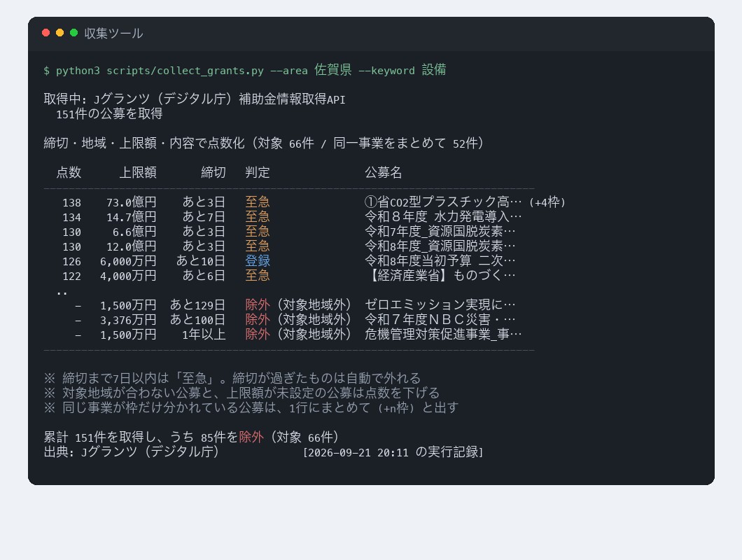Click the 151件の公募を取得 line

(109, 113)
